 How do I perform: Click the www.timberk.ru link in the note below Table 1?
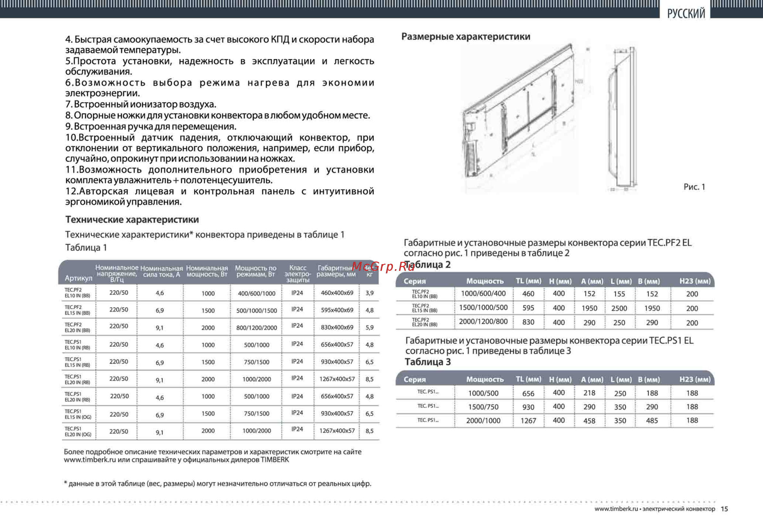tap(90, 460)
